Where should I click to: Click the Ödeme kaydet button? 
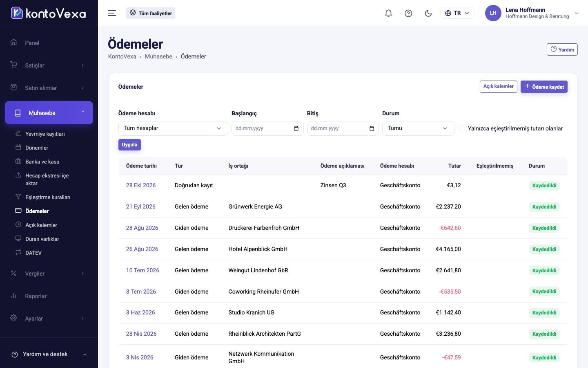(x=544, y=87)
